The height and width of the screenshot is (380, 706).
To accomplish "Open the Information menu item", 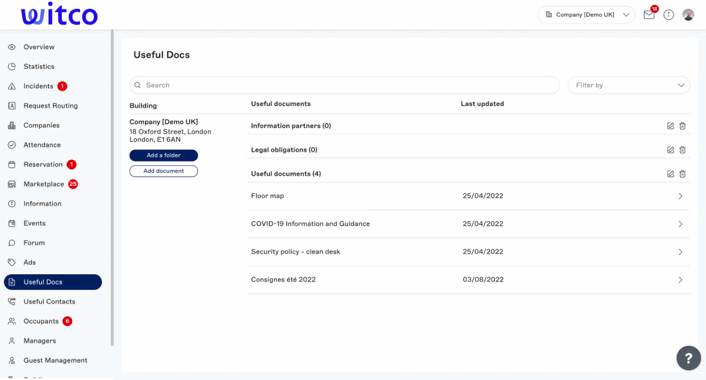I will click(x=42, y=204).
